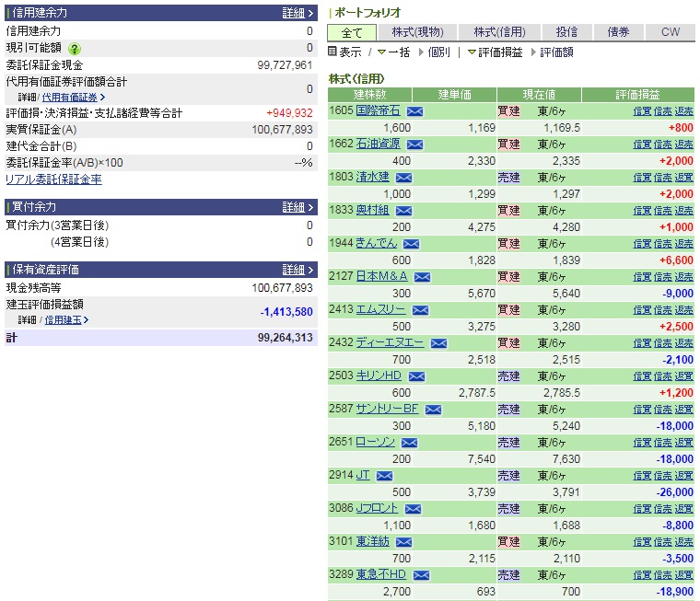The image size is (700, 601).
Task: Open the リアル委託保証金率 link
Action: click(53, 179)
